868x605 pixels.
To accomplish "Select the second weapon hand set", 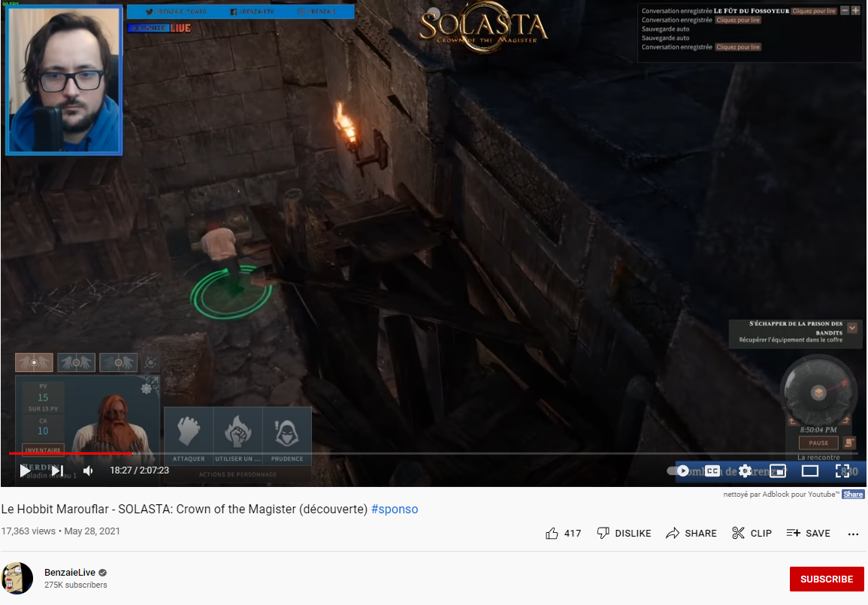I will [77, 362].
